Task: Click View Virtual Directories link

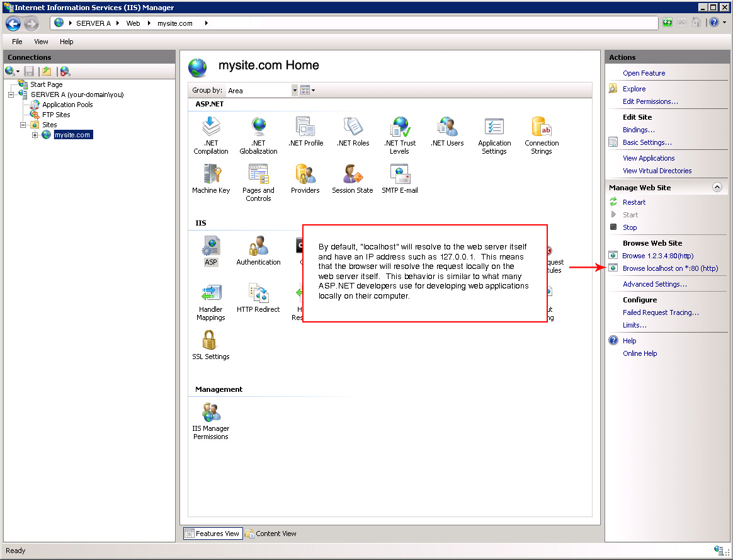Action: click(657, 171)
